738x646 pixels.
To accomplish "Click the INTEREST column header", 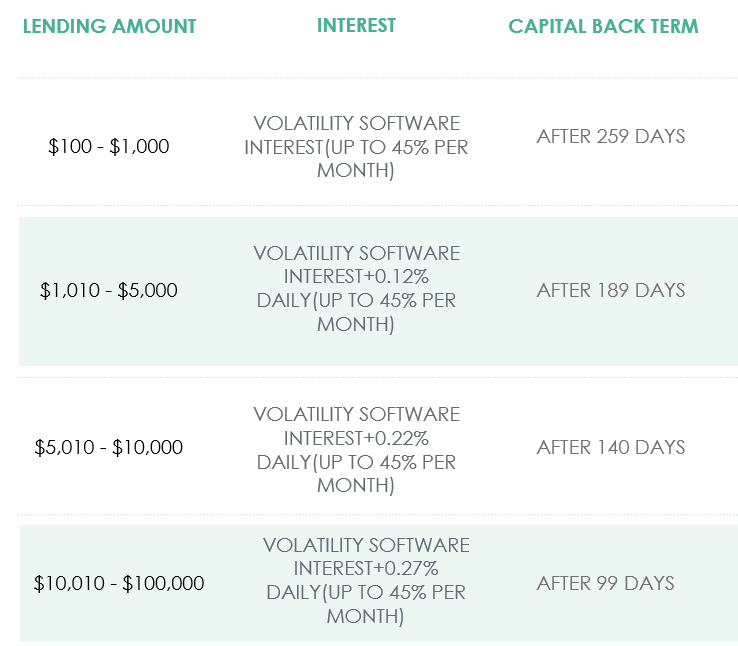I will coord(356,25).
